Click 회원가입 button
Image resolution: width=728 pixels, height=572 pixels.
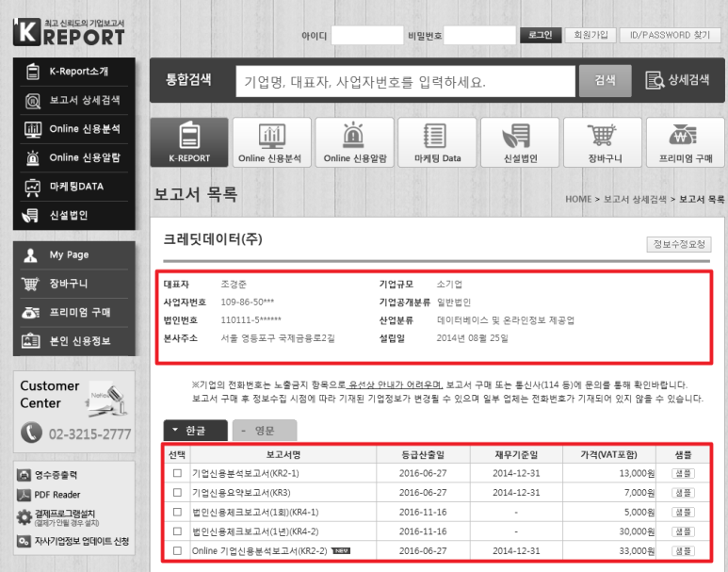590,35
